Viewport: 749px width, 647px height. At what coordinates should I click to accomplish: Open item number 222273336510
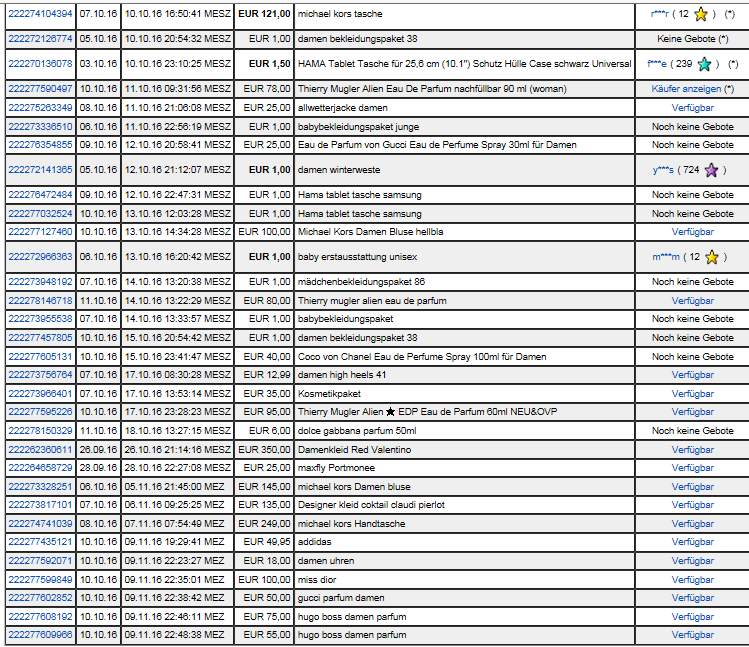[40, 127]
